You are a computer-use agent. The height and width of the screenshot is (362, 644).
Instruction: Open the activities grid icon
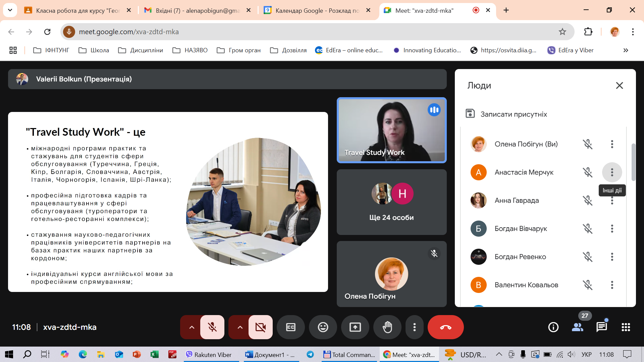click(626, 327)
